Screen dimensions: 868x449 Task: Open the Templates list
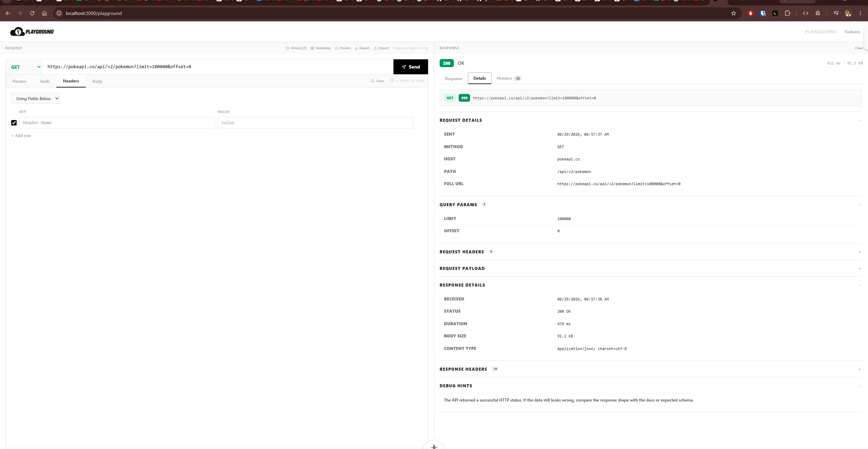(x=321, y=48)
